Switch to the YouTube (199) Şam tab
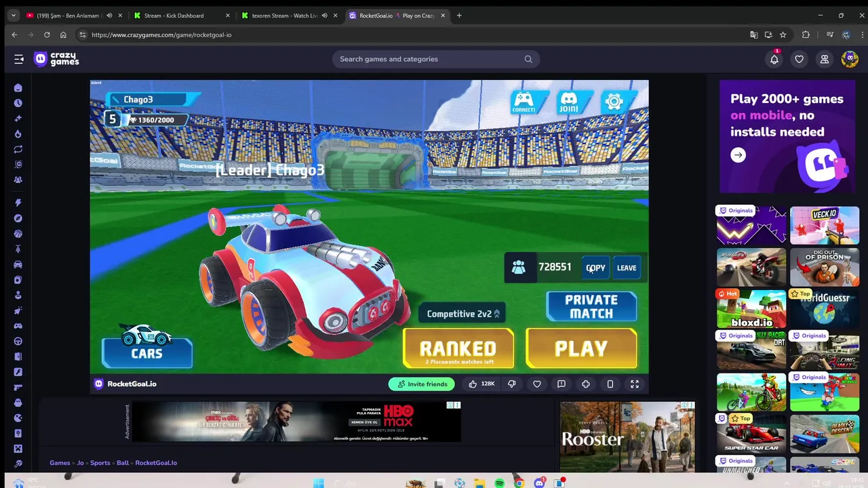The height and width of the screenshot is (488, 868). point(73,16)
